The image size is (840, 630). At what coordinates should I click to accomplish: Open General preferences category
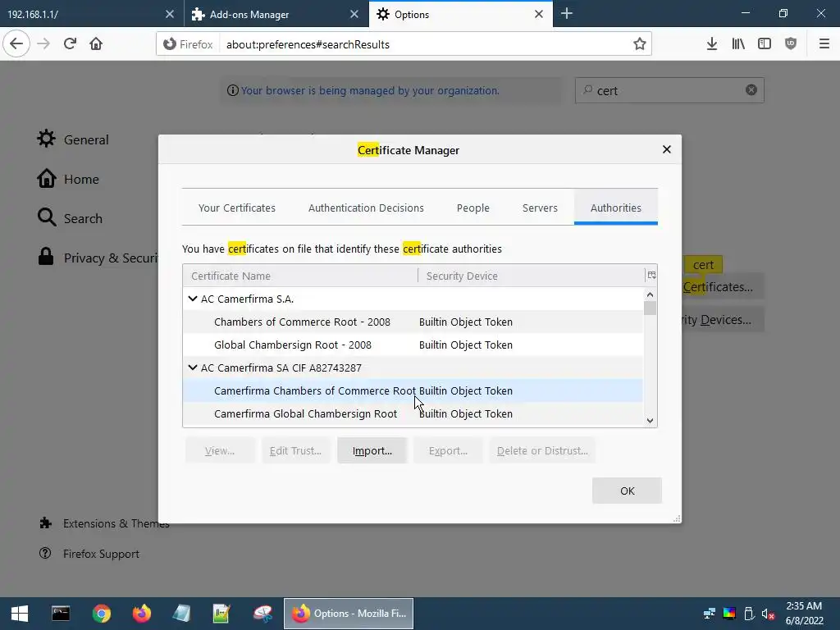[73, 139]
